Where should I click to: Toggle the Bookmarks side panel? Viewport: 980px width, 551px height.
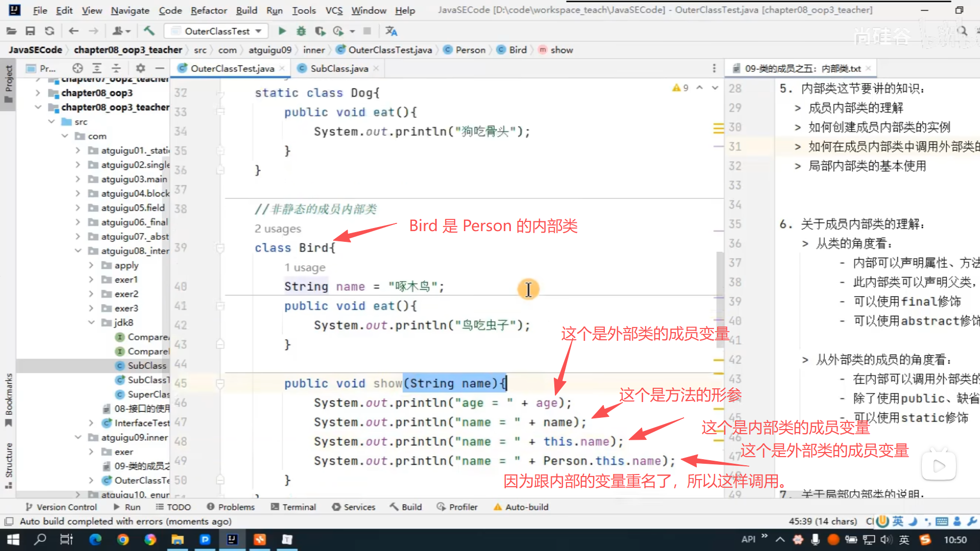(9, 399)
